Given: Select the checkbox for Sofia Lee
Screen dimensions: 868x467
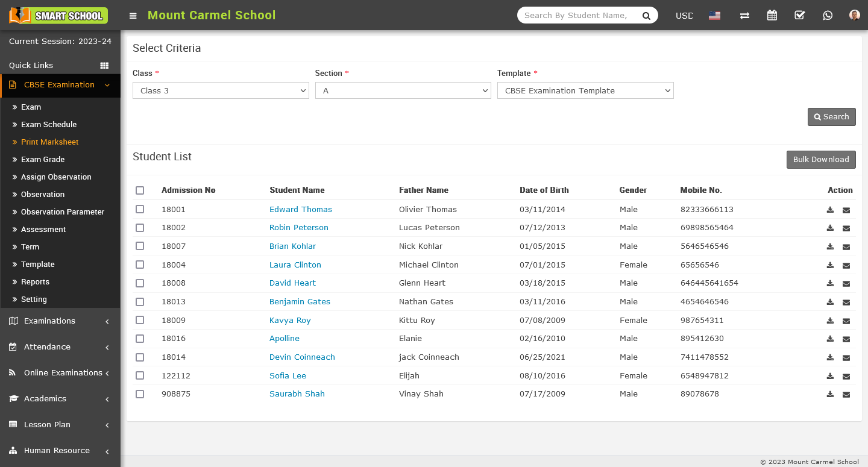Looking at the screenshot, I should (x=140, y=375).
